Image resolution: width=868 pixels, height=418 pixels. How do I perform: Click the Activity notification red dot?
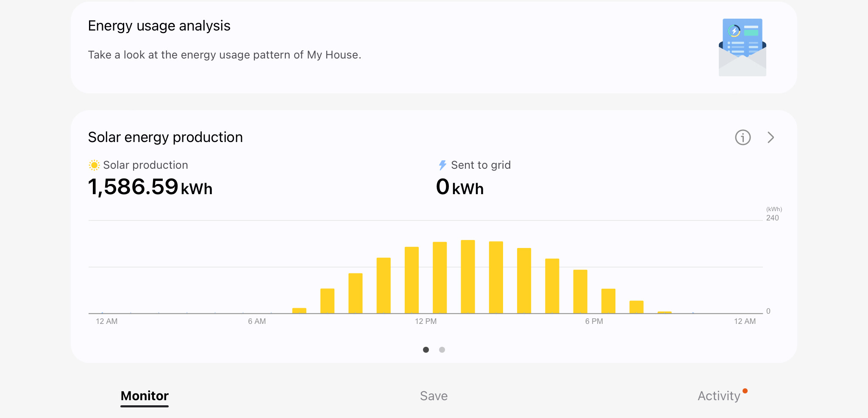pos(745,391)
